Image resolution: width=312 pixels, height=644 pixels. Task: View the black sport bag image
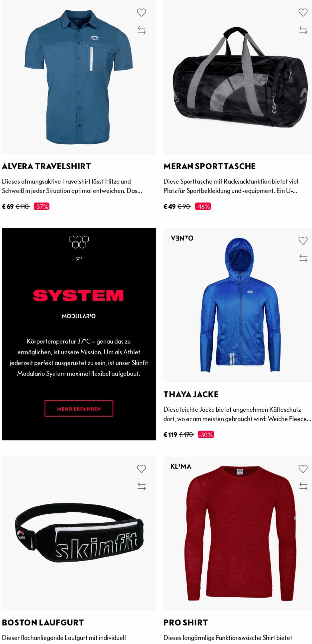click(x=238, y=77)
